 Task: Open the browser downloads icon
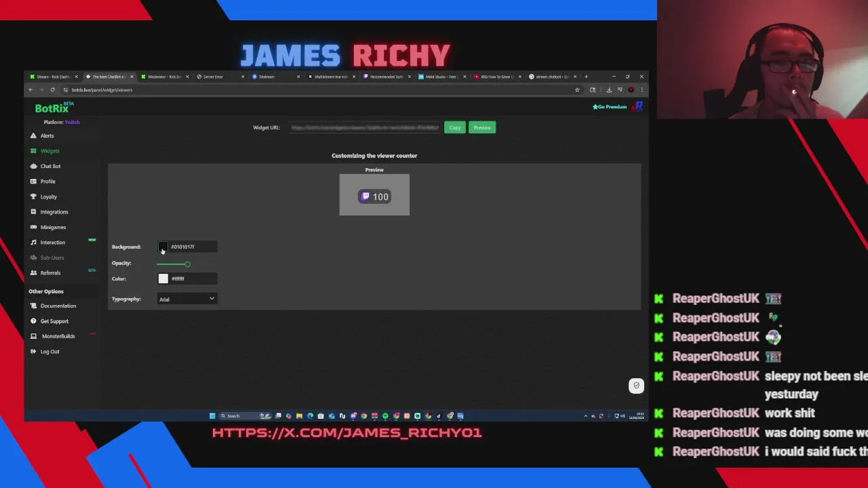pos(609,90)
